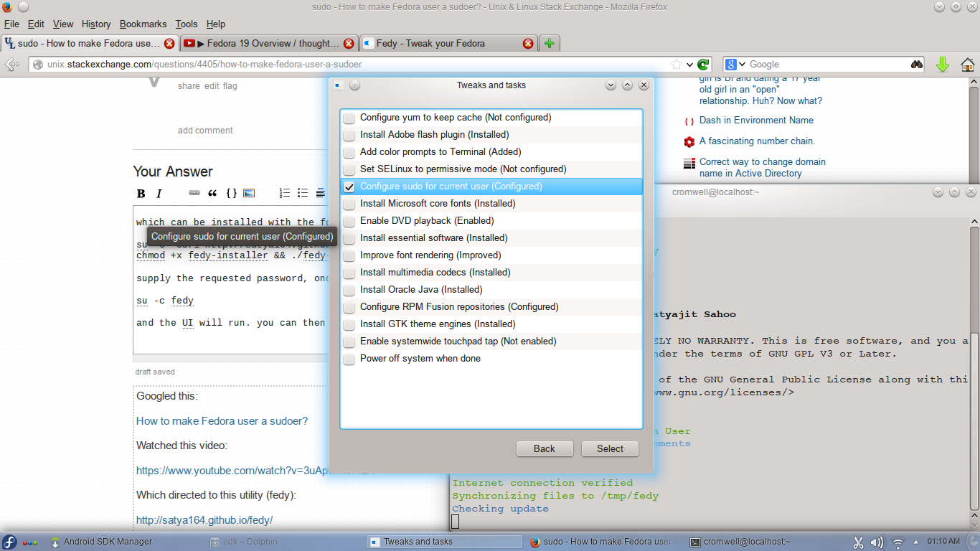Open the Tools menu
This screenshot has height=551, width=980.
[x=187, y=24]
